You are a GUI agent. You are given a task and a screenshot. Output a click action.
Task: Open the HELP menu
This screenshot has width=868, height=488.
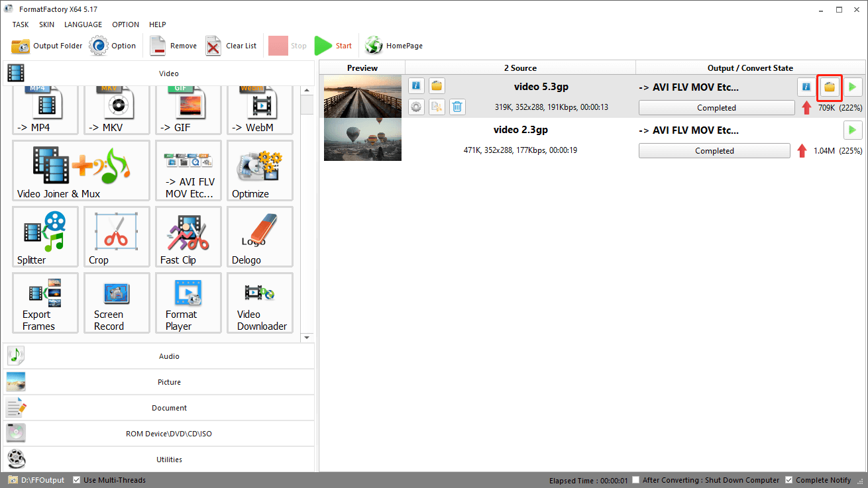tap(158, 24)
